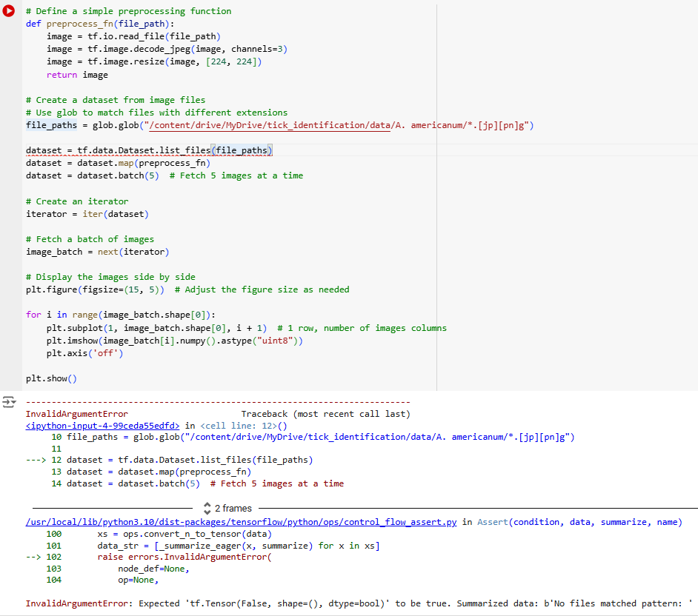Click the glob.glob file_paths code line
Screen dimensions: 698x616
279,125
